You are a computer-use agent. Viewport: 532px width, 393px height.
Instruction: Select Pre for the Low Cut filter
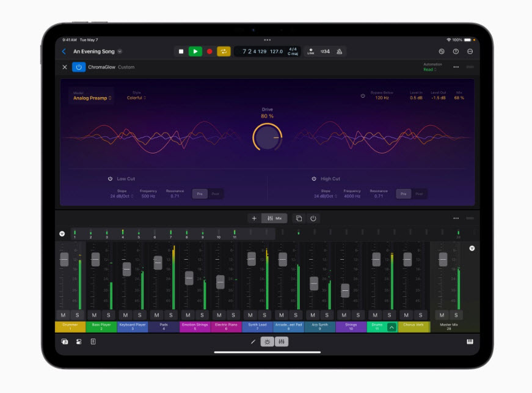point(200,194)
